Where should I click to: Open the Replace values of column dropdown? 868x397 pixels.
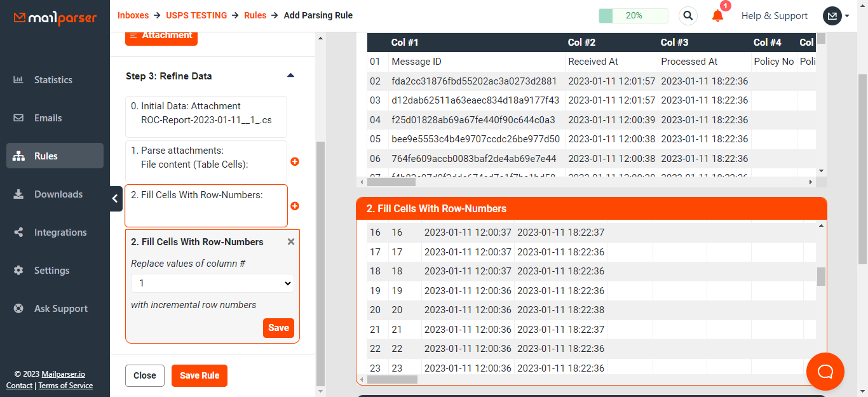[212, 283]
